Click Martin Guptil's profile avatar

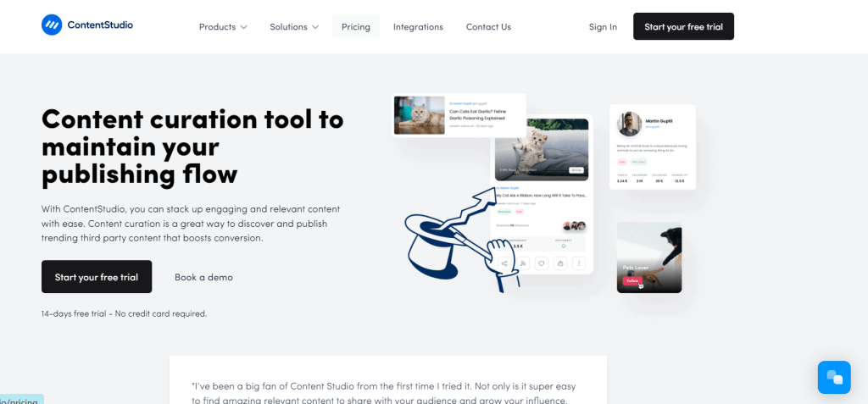(630, 124)
